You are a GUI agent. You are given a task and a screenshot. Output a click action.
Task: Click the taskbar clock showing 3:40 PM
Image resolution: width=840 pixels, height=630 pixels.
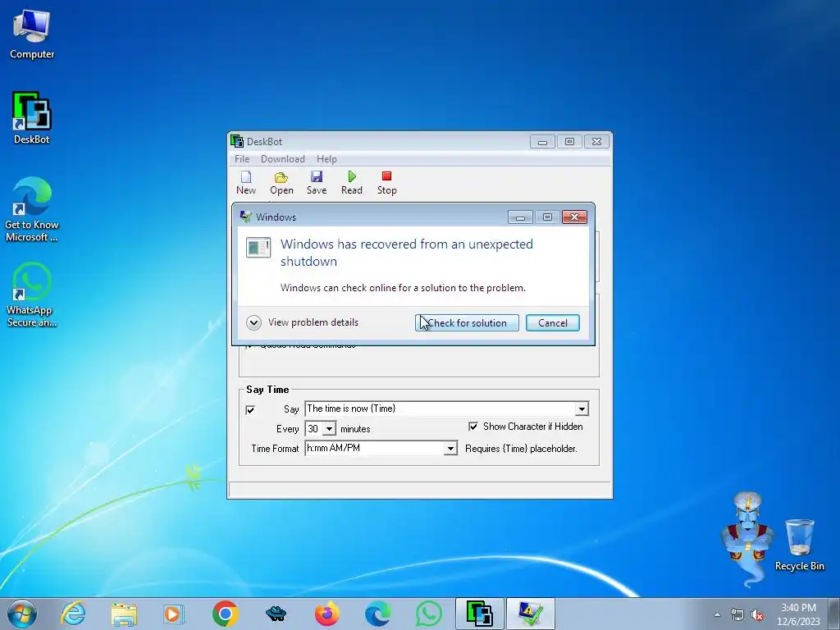coord(798,614)
